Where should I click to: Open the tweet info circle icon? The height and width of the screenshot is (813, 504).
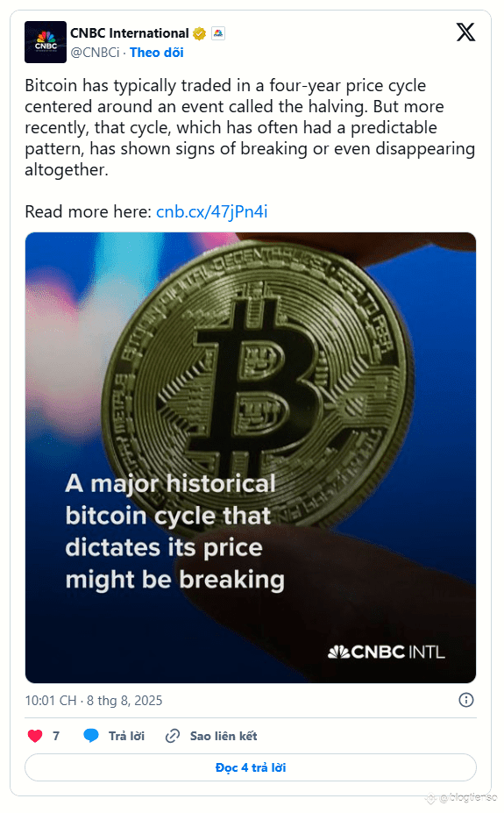(x=466, y=700)
